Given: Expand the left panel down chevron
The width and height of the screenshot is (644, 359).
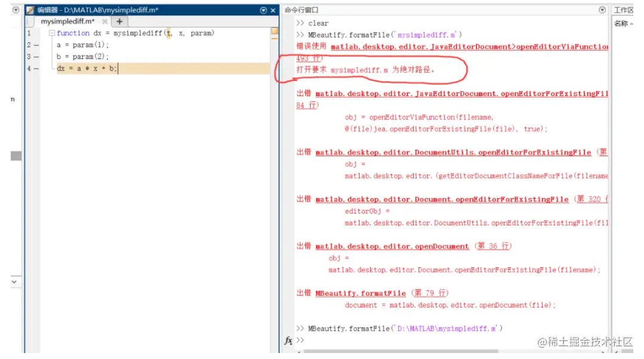Looking at the screenshot, I should click(14, 282).
